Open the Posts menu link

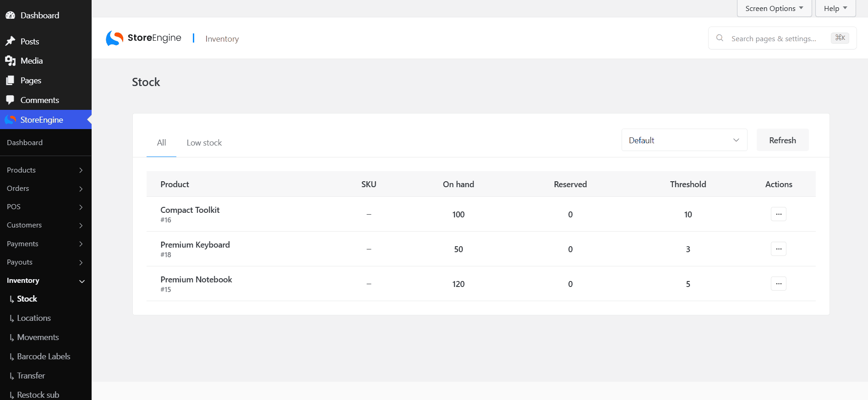click(x=30, y=41)
